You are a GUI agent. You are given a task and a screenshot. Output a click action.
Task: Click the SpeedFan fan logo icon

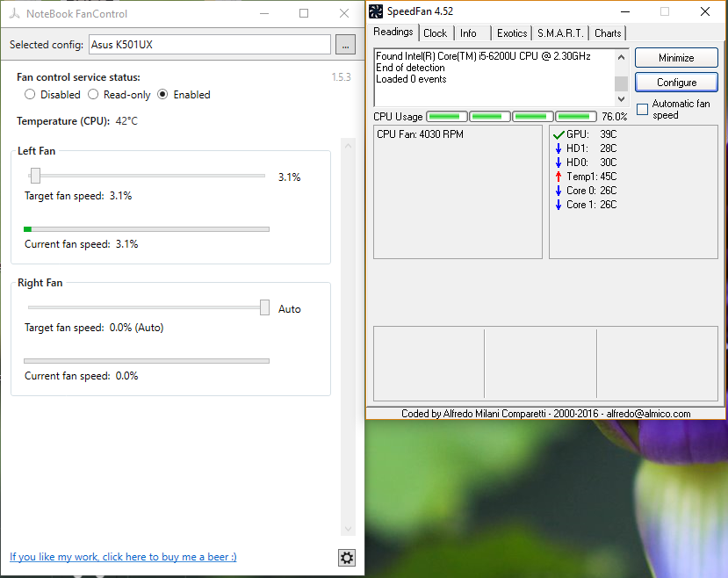coord(376,11)
